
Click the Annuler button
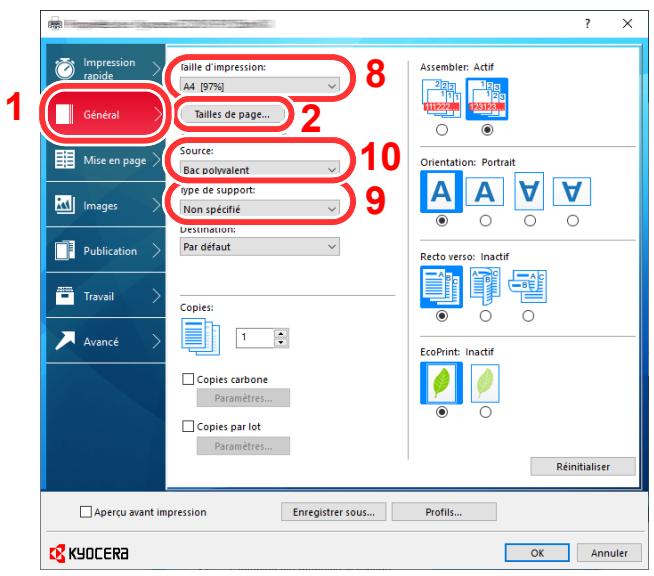[609, 553]
